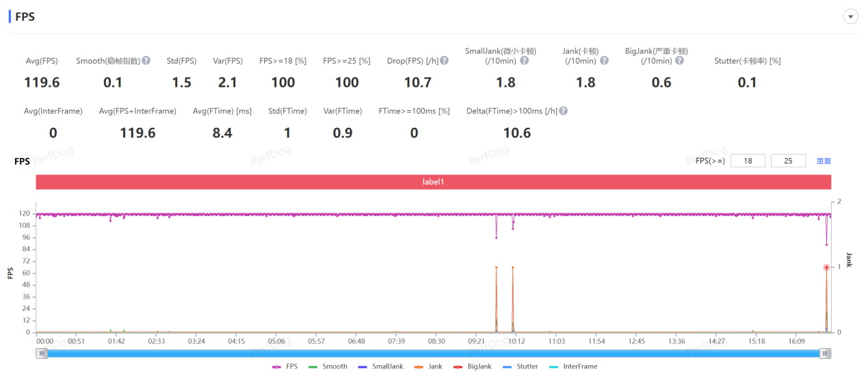Screen dimensions: 868x372
Task: Hide BigJank series via legend
Action: click(x=472, y=367)
